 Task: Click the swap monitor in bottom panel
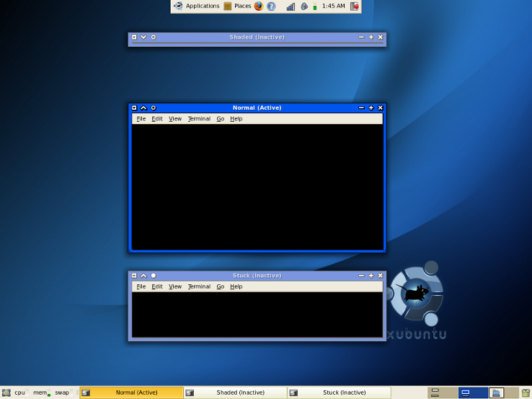(x=63, y=393)
